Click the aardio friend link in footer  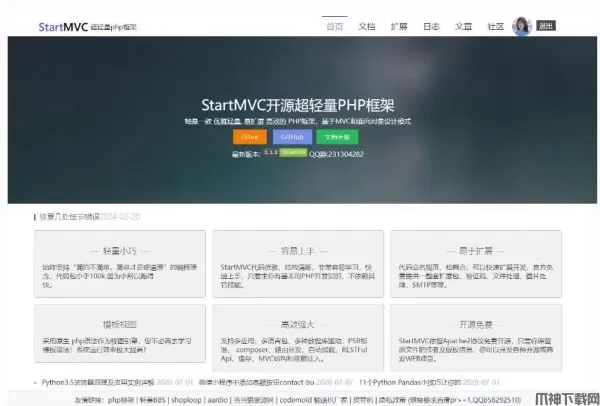[x=218, y=400]
